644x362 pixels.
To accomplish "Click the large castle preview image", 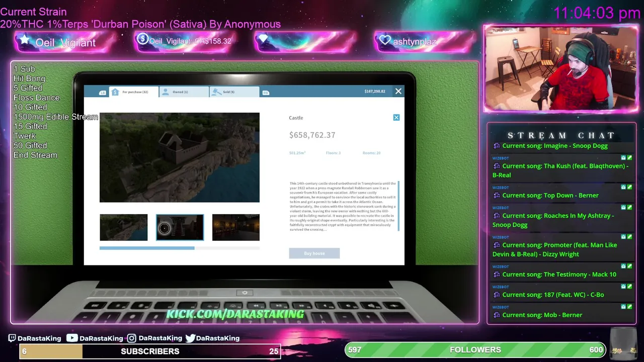I will (180, 157).
